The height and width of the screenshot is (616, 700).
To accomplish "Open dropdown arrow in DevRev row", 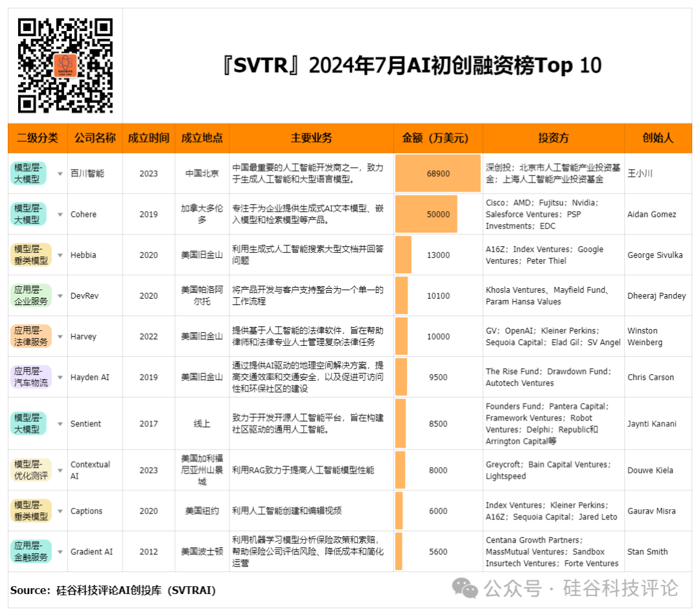I will [60, 296].
